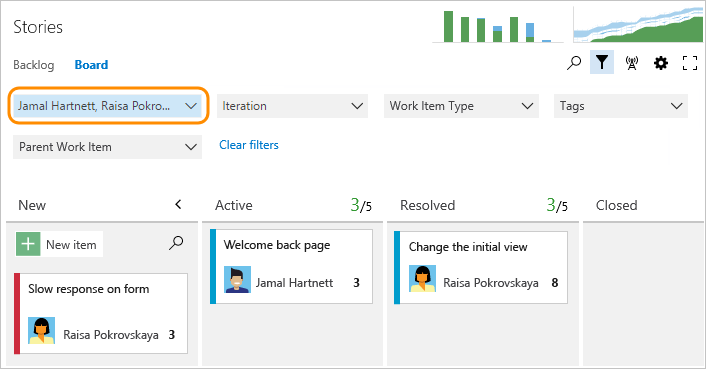706x369 pixels.
Task: Click the Clear filters link
Action: click(x=249, y=145)
